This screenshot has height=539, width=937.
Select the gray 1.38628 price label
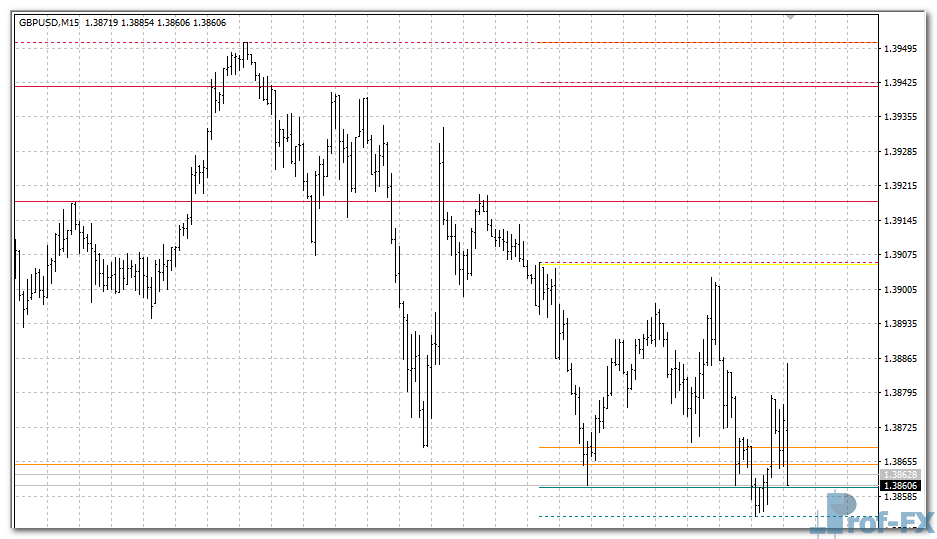pyautogui.click(x=900, y=473)
